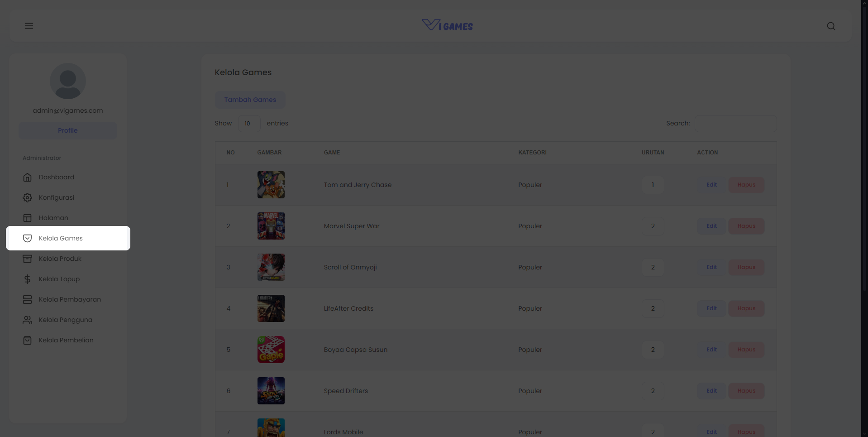Viewport: 868px width, 437px height.
Task: Sort table by URUTAN column header
Action: click(653, 153)
